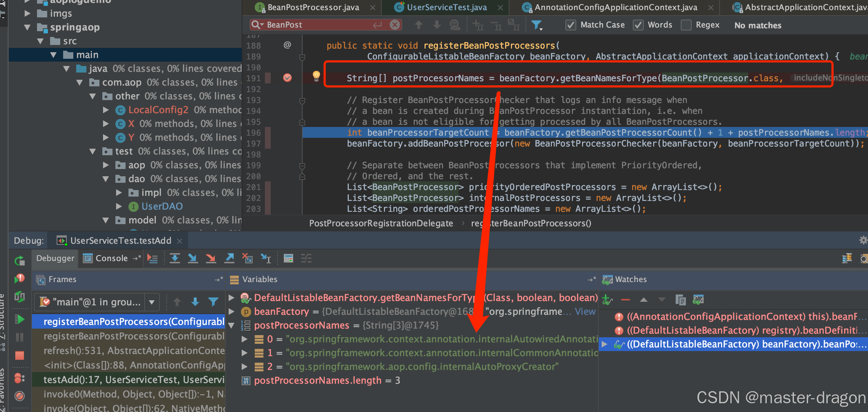Click the Step Out arrow icon
This screenshot has height=412, width=868.
click(x=229, y=258)
